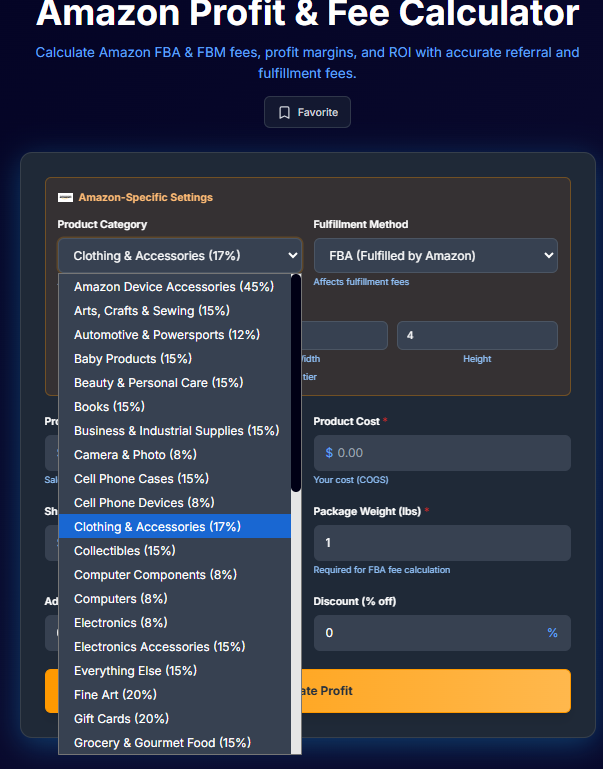The width and height of the screenshot is (603, 769).
Task: Select Grocery & Gourmet Food (15%)
Action: tap(175, 743)
